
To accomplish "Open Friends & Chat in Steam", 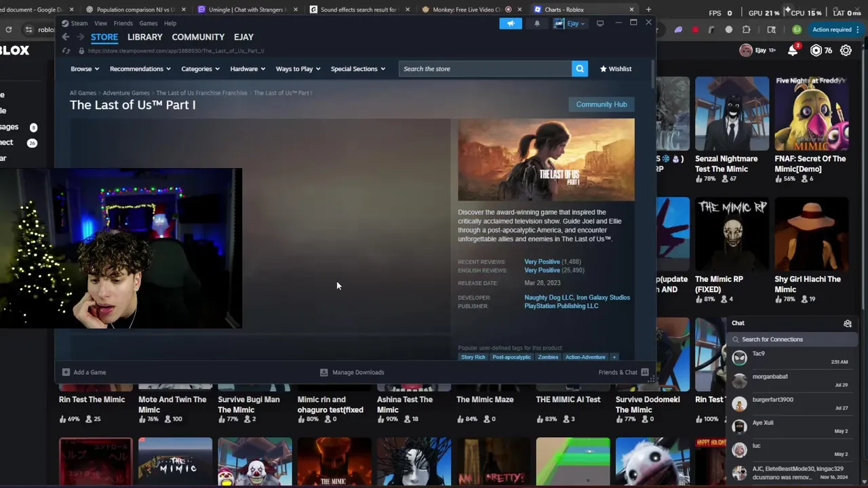I will pos(623,372).
